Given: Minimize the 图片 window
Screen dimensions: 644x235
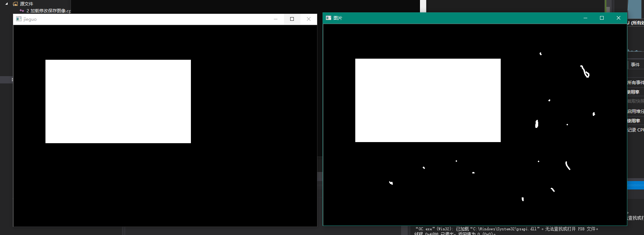Looking at the screenshot, I should coord(585,18).
